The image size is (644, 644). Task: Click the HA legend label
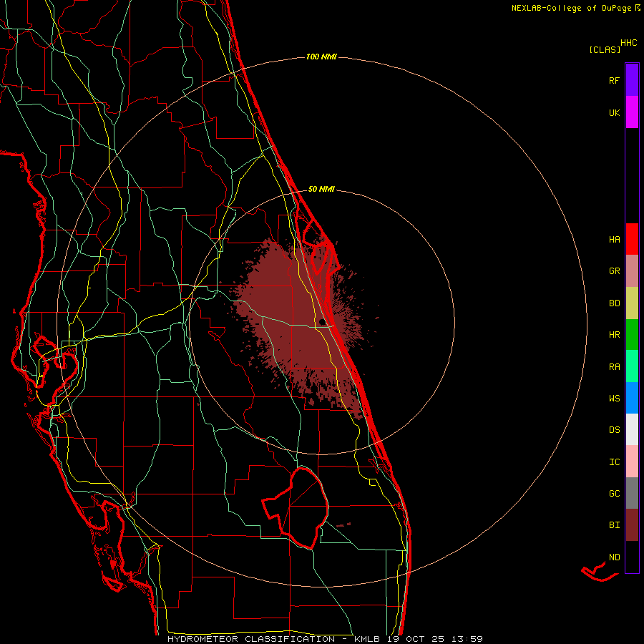point(614,240)
